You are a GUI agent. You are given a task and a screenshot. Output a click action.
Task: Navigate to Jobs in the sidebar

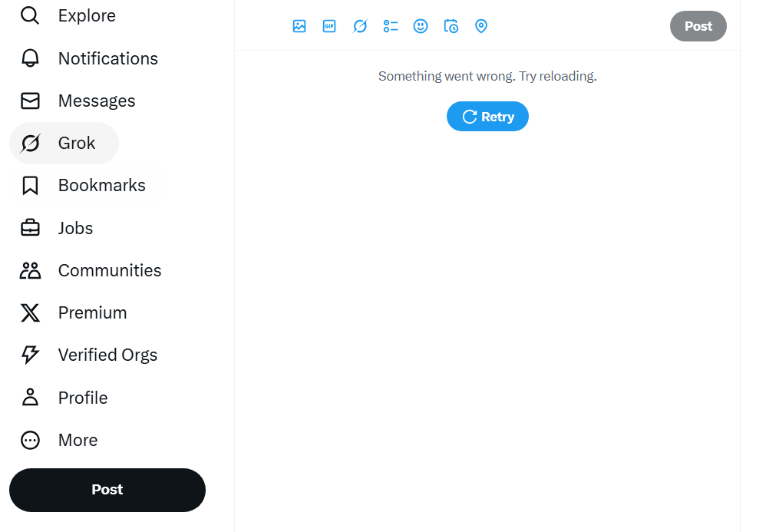click(75, 228)
